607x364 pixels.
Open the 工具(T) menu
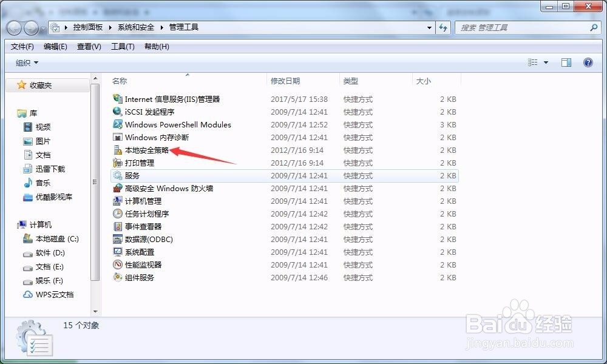click(x=123, y=47)
